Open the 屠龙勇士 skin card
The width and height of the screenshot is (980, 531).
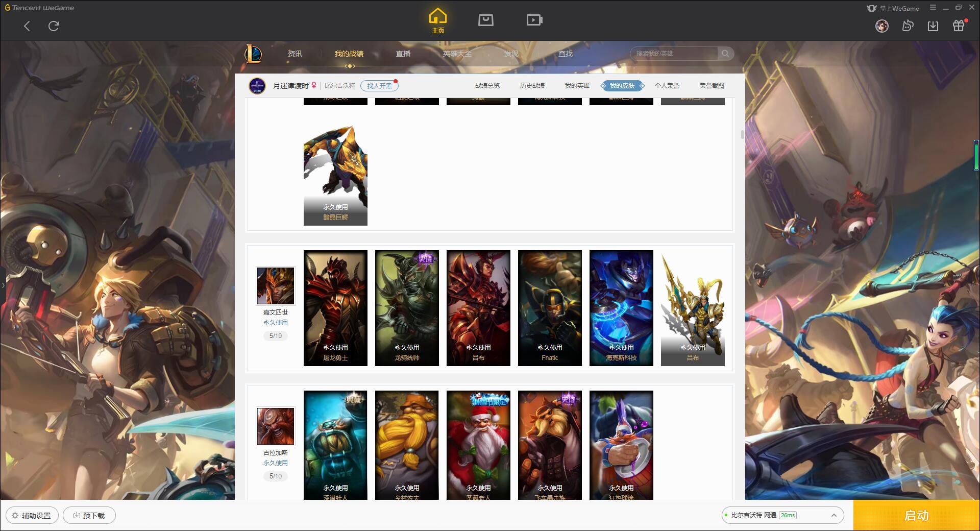pyautogui.click(x=335, y=308)
